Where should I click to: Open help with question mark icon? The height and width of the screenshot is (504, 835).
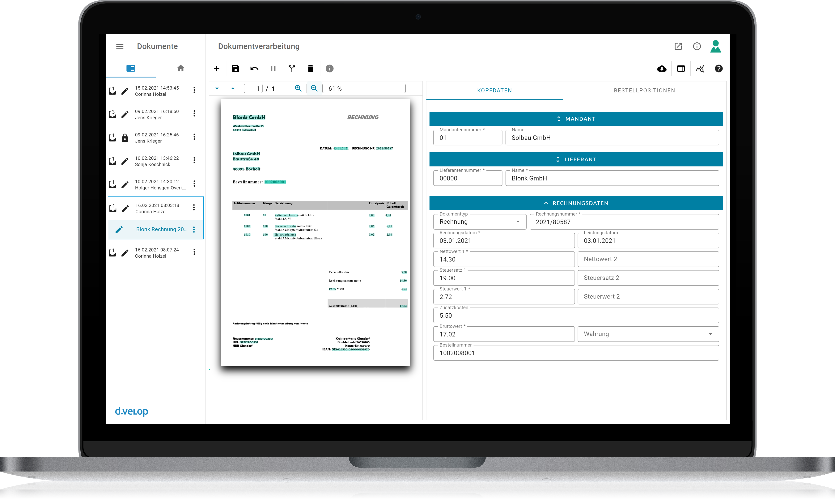click(718, 69)
